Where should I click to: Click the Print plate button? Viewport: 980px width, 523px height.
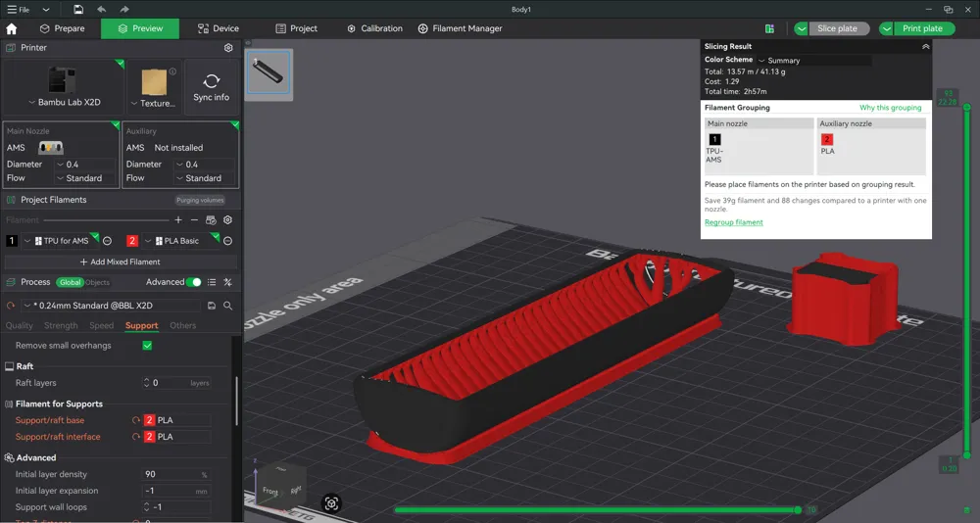pos(923,28)
